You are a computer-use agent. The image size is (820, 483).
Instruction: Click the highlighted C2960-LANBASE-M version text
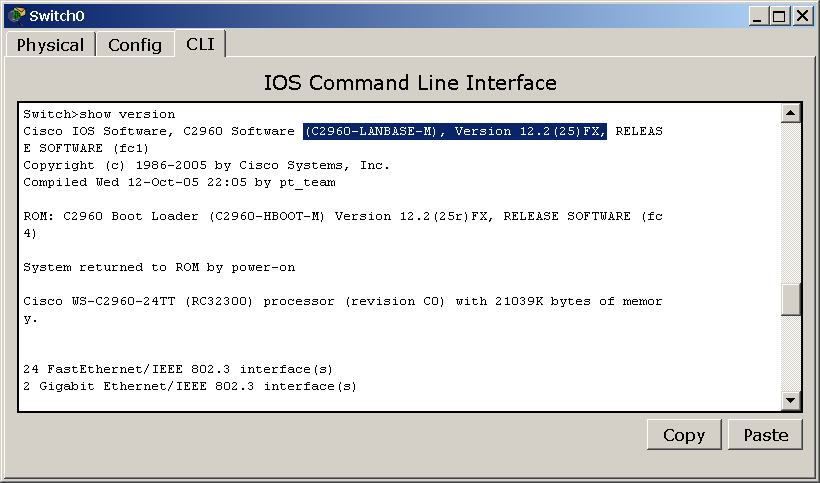455,131
